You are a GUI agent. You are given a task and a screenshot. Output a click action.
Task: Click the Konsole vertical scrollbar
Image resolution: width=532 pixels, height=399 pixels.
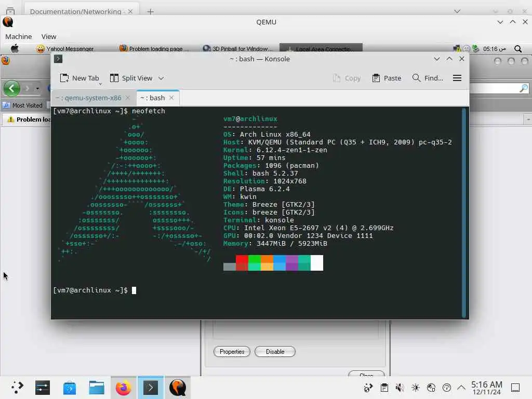tap(464, 212)
